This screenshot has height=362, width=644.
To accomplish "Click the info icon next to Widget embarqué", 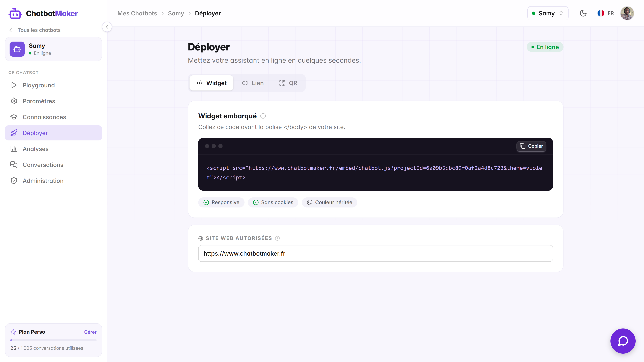I will 263,116.
